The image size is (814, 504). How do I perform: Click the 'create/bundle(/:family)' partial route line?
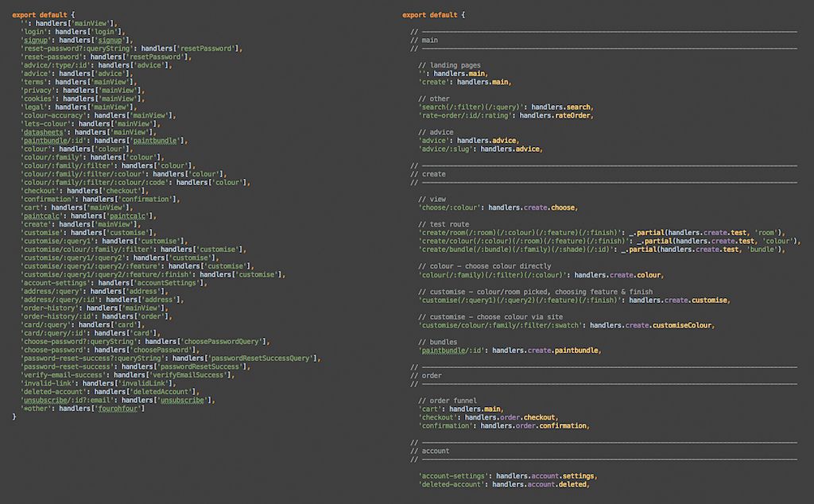603,249
